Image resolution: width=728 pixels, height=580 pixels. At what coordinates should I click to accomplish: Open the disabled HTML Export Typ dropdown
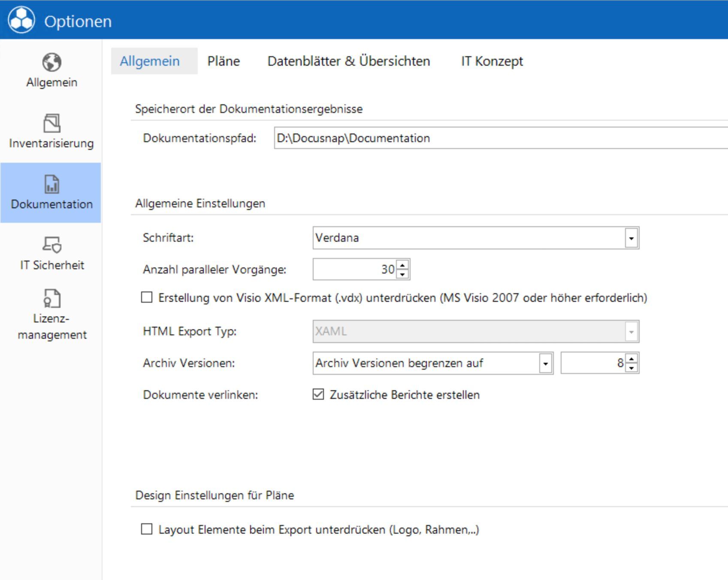[x=631, y=331]
